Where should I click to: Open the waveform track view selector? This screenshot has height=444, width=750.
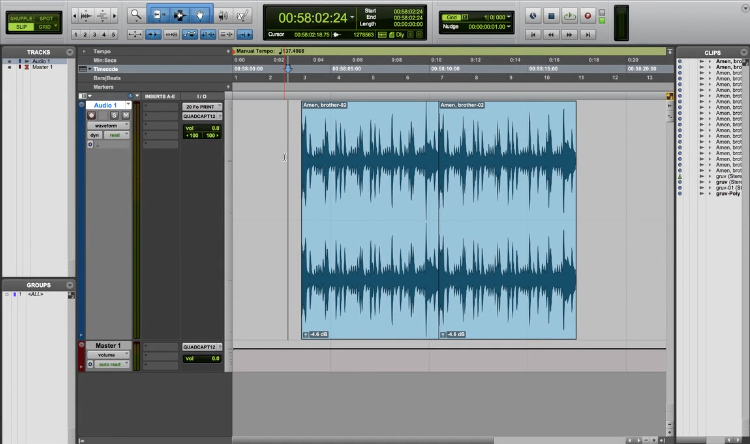(108, 125)
